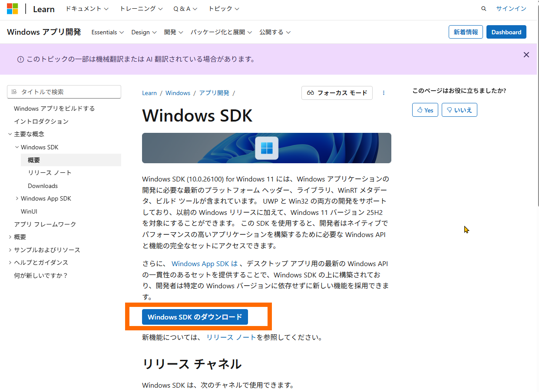The image size is (539, 392).
Task: Click the Microsoft logo
Action: click(12, 9)
